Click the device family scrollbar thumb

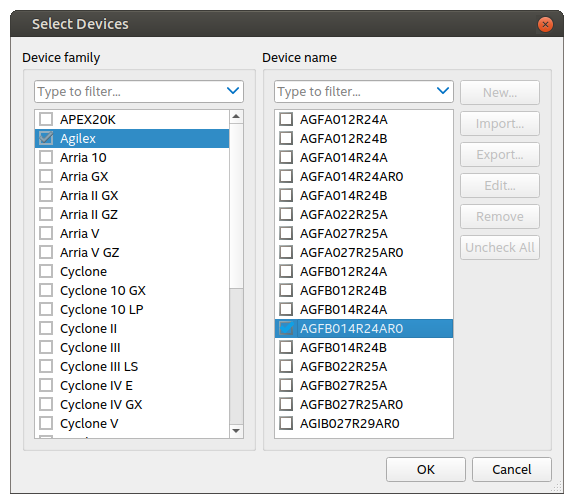point(236,206)
